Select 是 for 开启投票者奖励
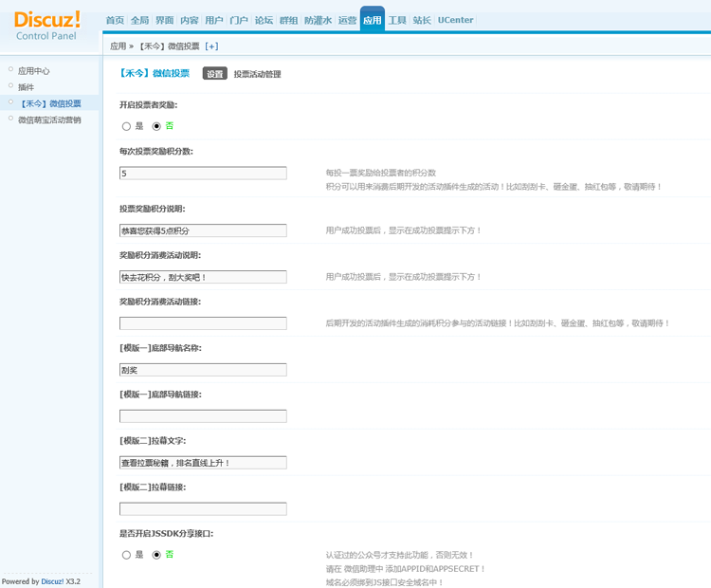 (x=127, y=126)
